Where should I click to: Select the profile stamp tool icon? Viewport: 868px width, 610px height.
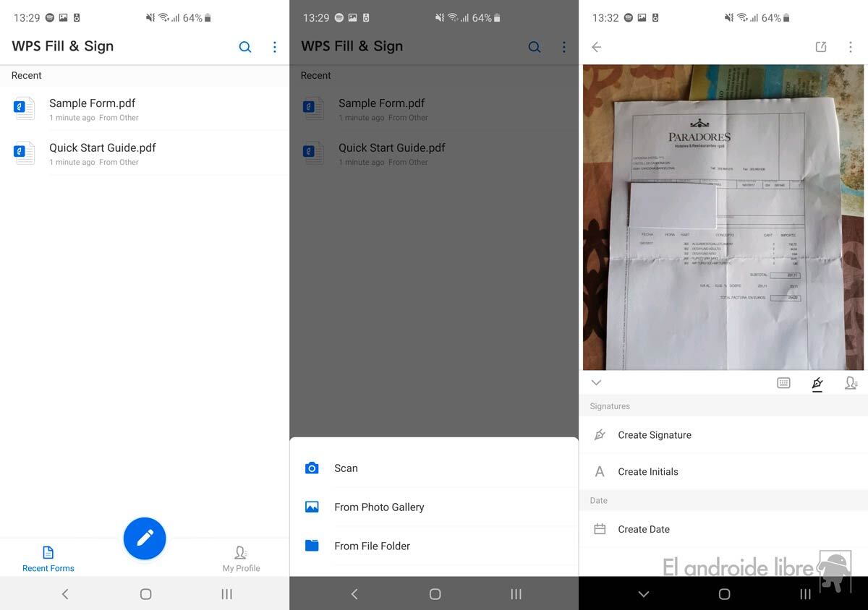coord(851,383)
